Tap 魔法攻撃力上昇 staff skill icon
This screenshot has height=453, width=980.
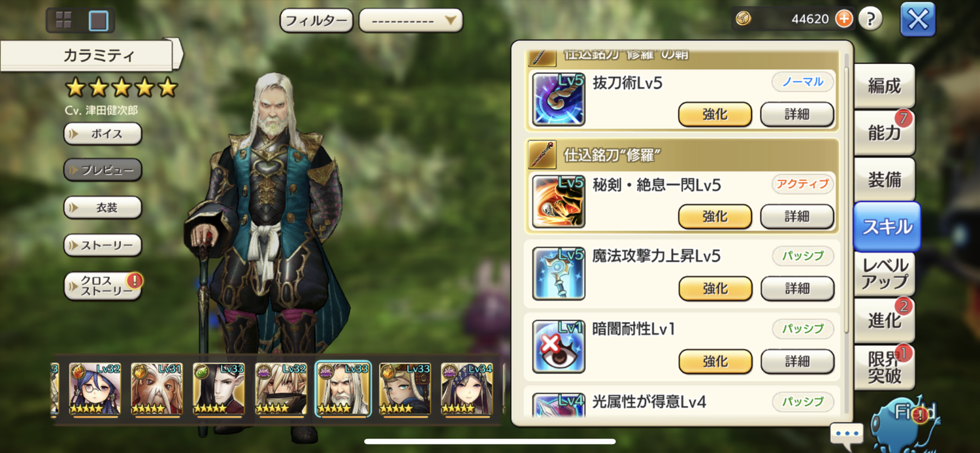559,274
